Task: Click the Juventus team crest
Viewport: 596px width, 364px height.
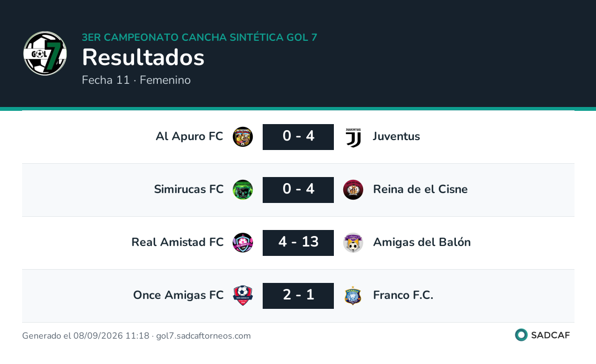Action: click(x=353, y=137)
